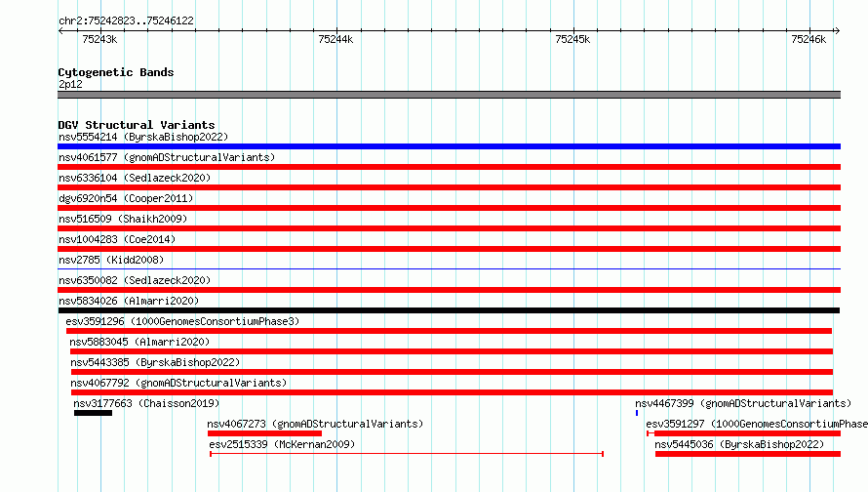
Task: Click the thin red esv2515339 variant line
Action: click(407, 454)
